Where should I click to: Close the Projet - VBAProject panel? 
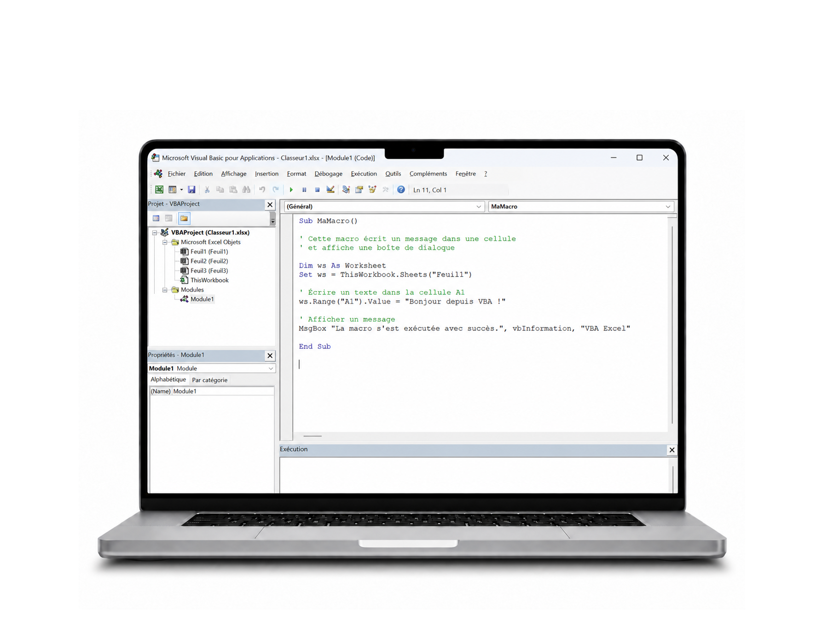tap(270, 205)
